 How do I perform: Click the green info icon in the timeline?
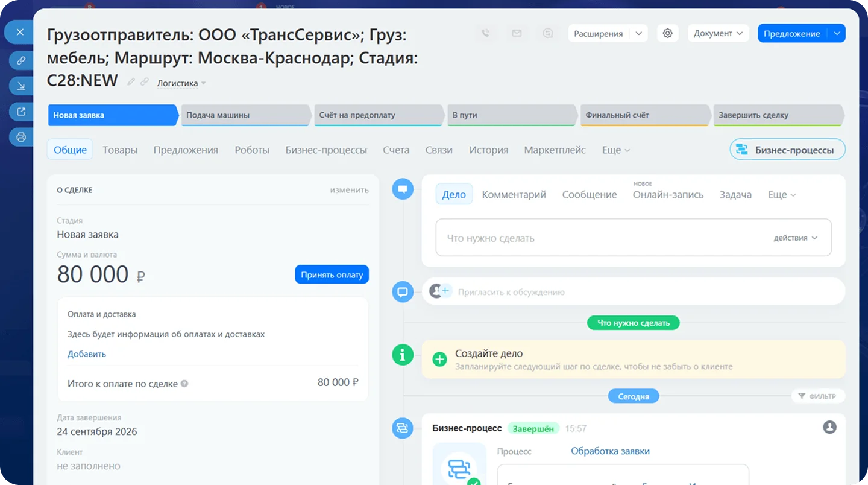click(403, 355)
